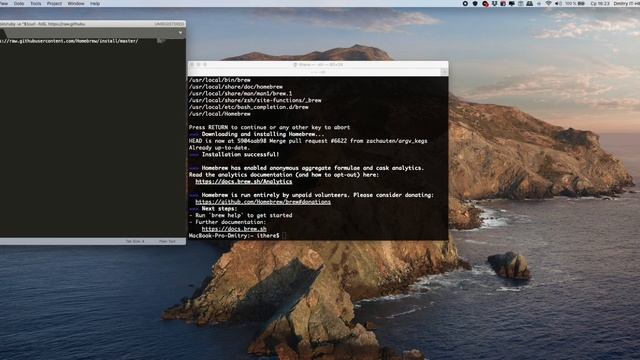This screenshot has height=360, width=640.
Task: Zoom the Terminal window with green button
Action: click(x=205, y=64)
